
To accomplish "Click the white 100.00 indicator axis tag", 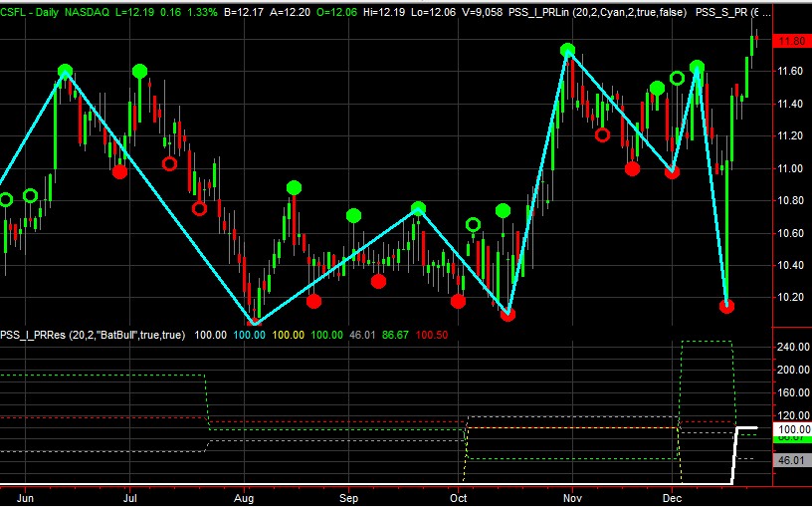I will [792, 429].
